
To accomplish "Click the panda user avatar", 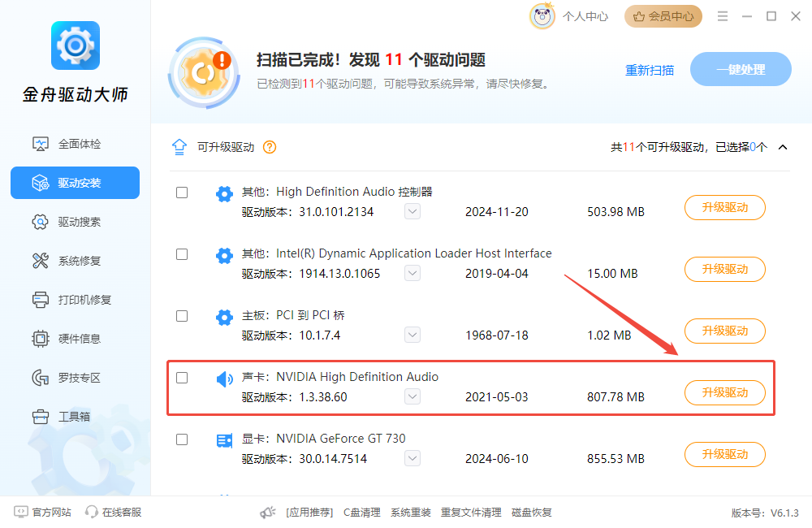I will [x=542, y=16].
